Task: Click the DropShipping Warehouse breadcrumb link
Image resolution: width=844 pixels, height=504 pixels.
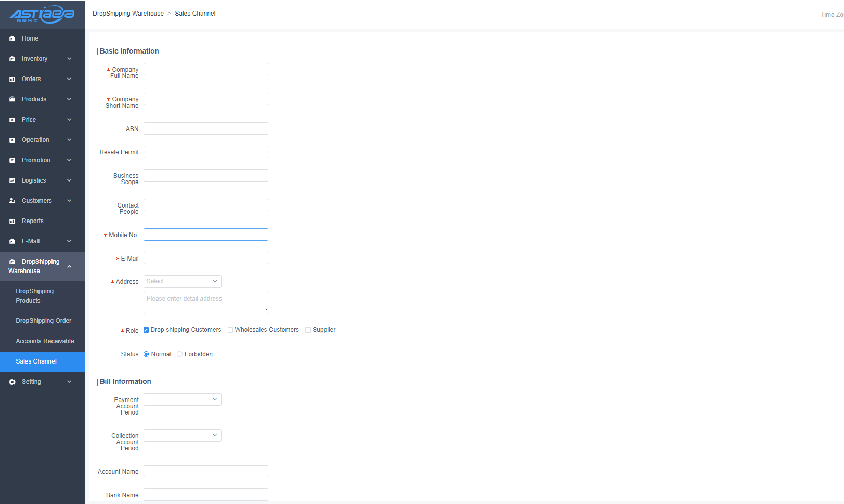Action: 128,14
